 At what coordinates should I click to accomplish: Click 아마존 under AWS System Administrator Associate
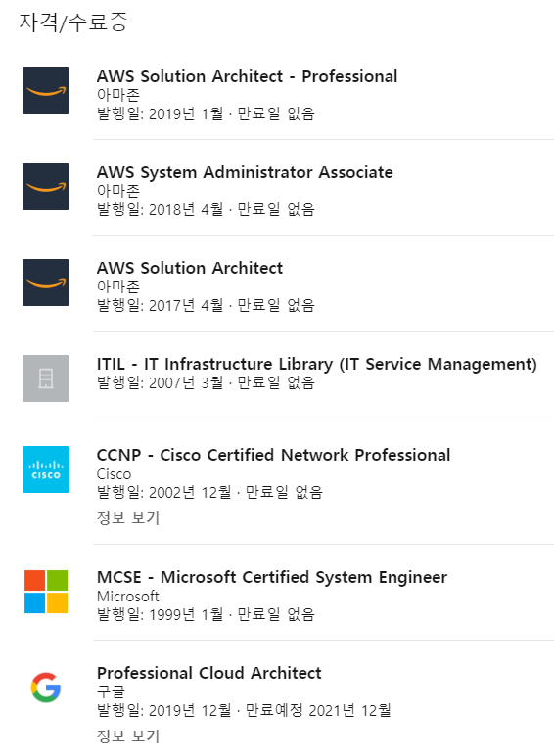[118, 191]
